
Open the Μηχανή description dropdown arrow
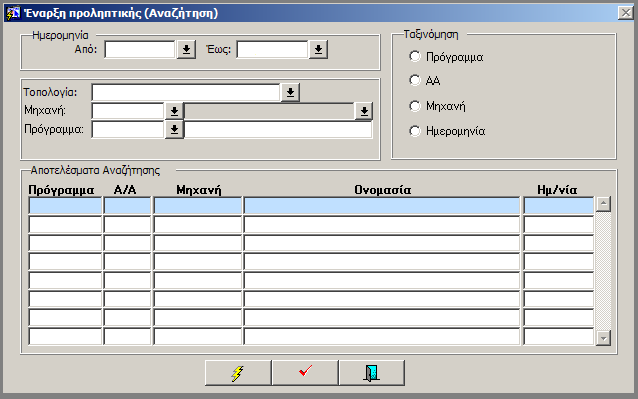364,111
